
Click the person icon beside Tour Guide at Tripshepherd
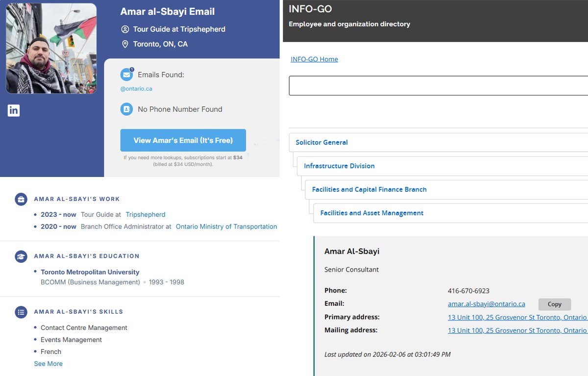pyautogui.click(x=125, y=29)
